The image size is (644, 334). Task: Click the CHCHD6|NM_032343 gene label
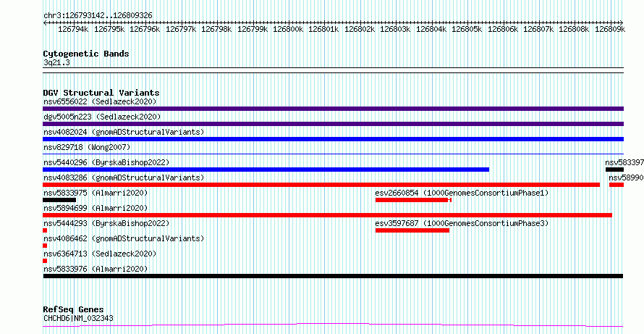[x=78, y=318]
